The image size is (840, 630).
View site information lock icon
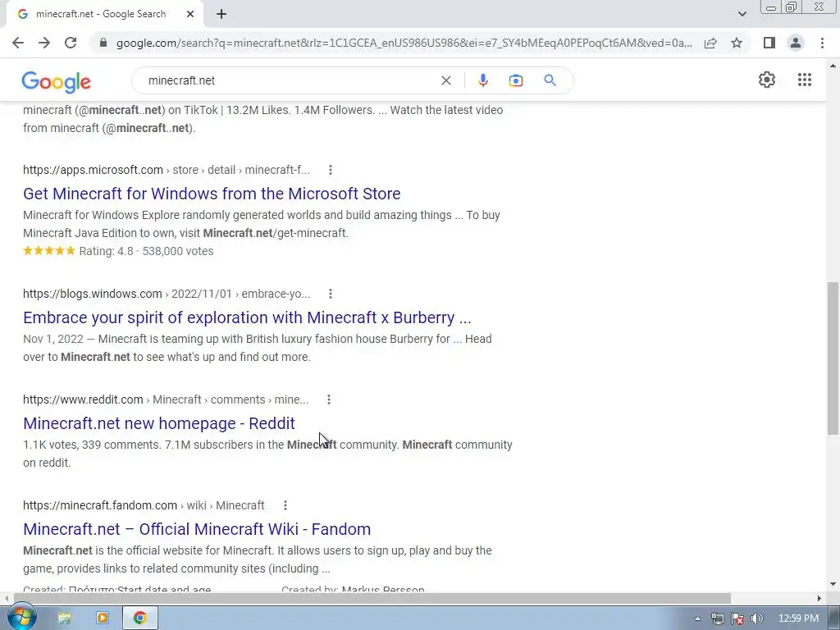tap(103, 43)
